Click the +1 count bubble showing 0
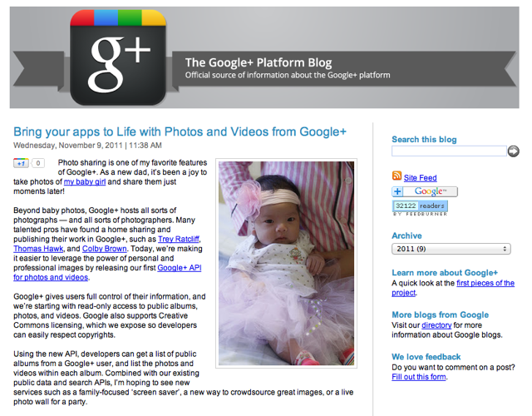532x416 pixels. point(38,163)
